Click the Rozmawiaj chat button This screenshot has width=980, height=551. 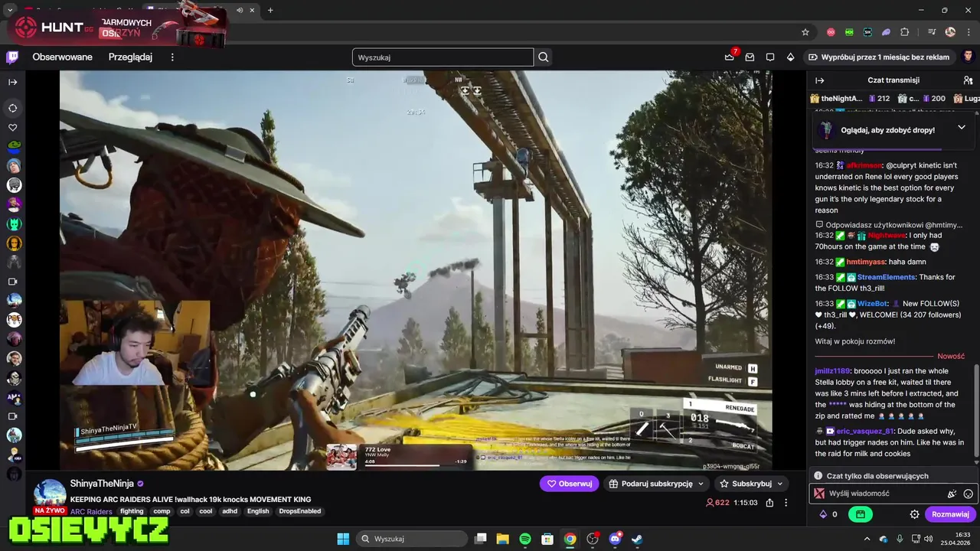click(x=950, y=514)
